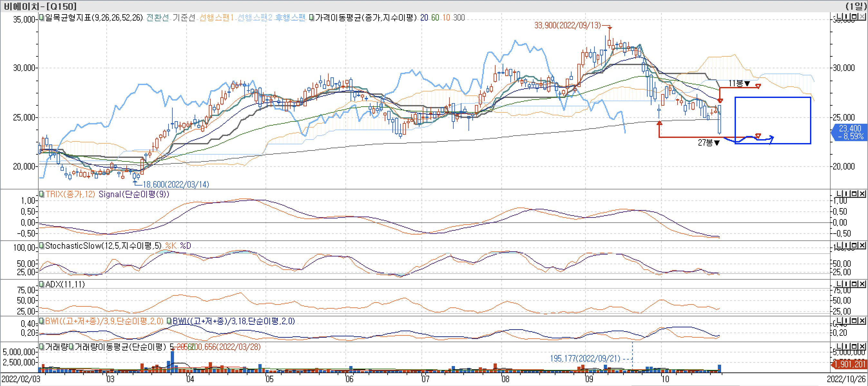
Task: Click the 전환선 legend label
Action: [x=157, y=17]
